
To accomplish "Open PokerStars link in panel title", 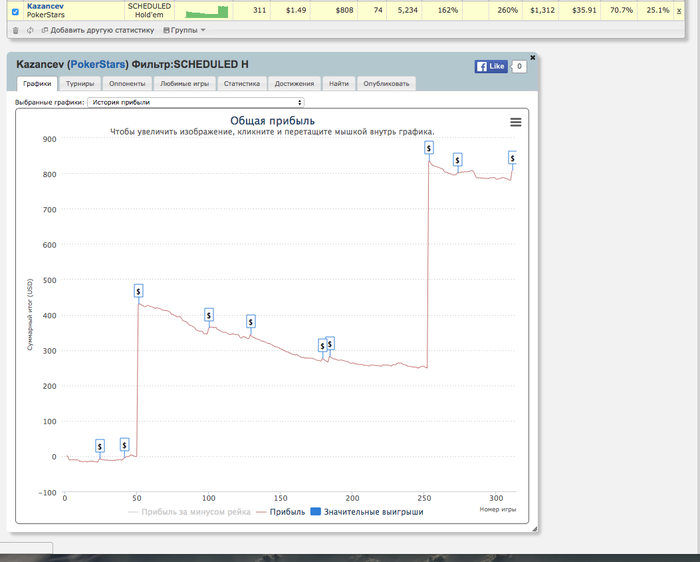I will [x=98, y=64].
